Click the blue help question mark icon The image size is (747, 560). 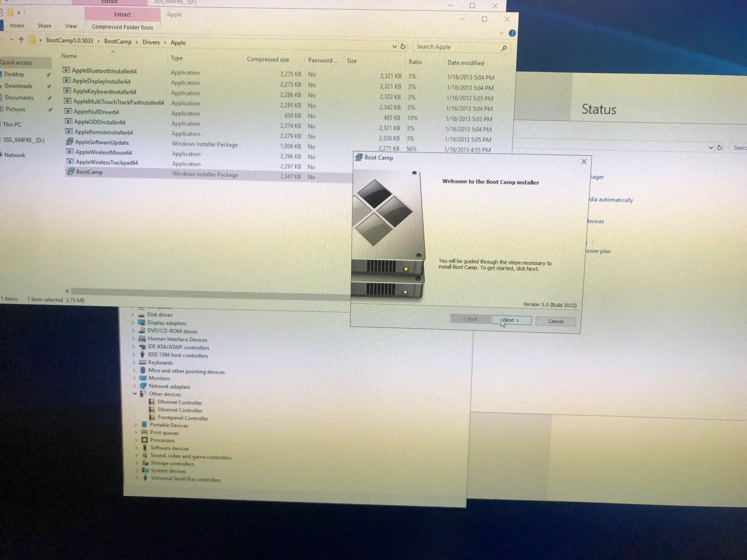(x=512, y=34)
